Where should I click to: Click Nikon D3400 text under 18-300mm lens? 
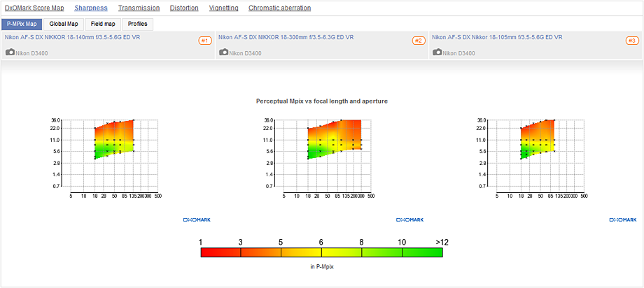[245, 53]
